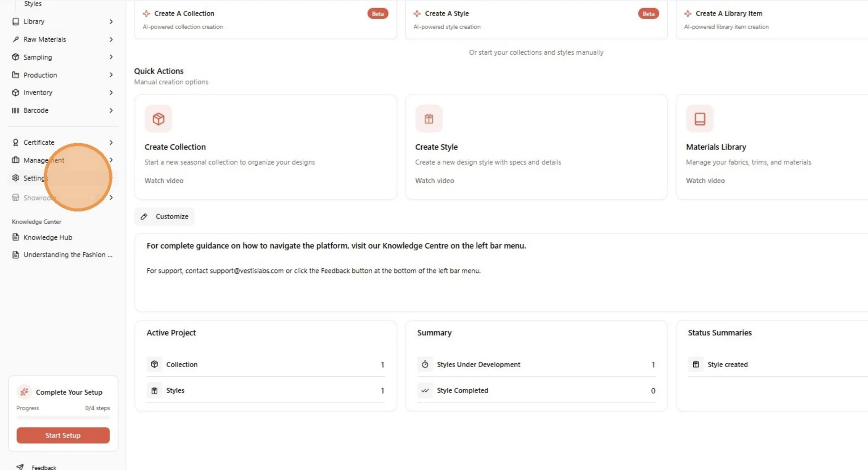Image resolution: width=868 pixels, height=470 pixels.
Task: Expand the Inventory submenu chevron
Action: tap(111, 93)
